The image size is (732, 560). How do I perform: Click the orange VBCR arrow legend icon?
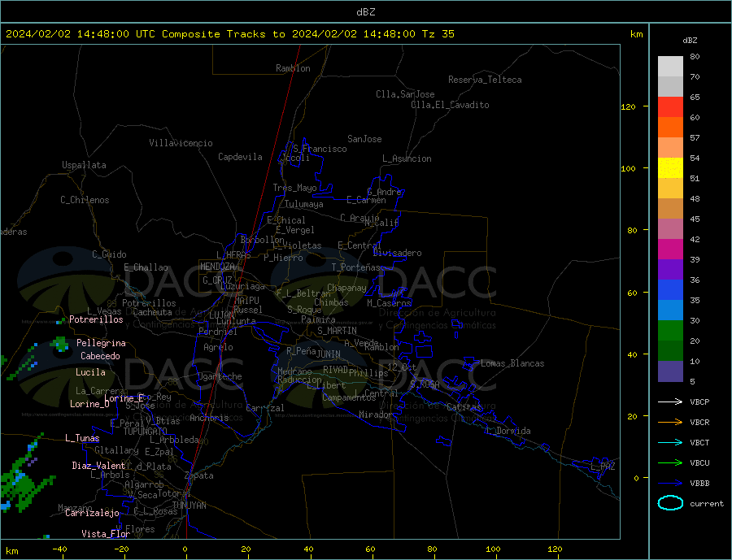pyautogui.click(x=670, y=422)
